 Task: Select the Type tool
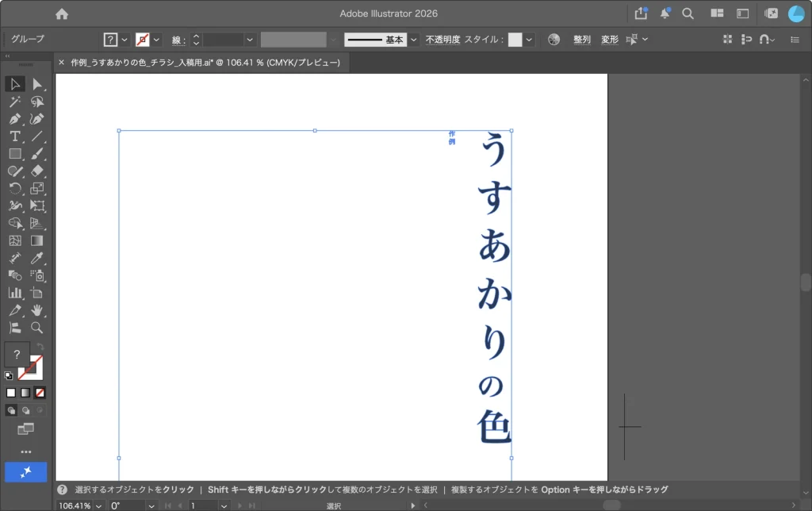point(15,136)
